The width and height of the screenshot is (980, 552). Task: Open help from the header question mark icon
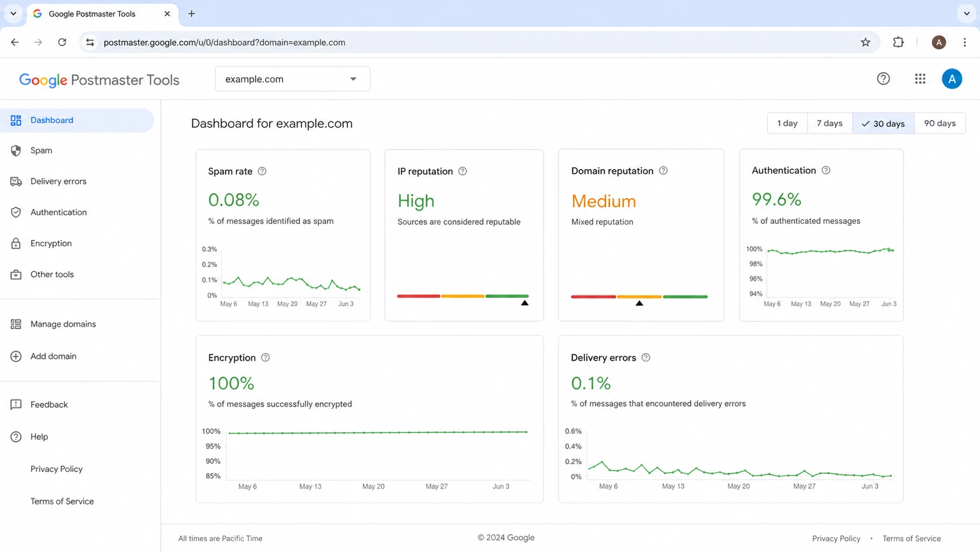(883, 79)
